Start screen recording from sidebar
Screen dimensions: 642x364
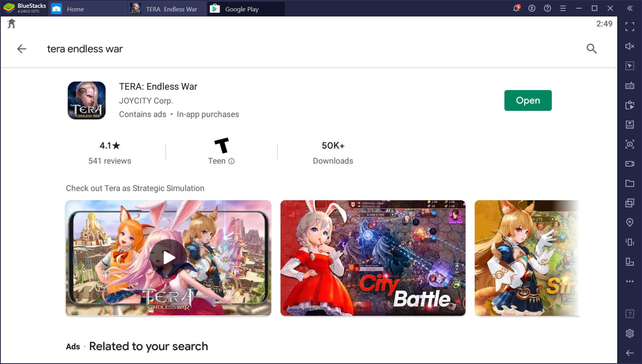point(630,164)
